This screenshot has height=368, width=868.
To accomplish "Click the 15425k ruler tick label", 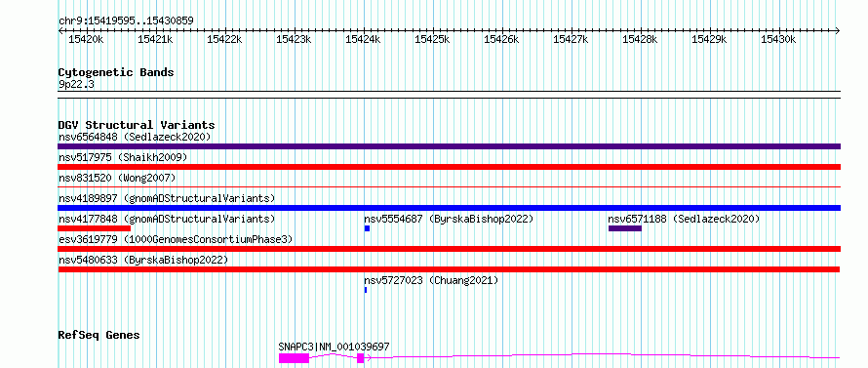I will tap(432, 39).
